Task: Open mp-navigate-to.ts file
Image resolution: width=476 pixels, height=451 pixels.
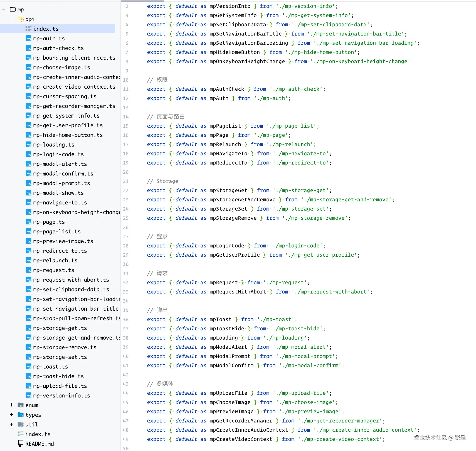Action: [x=60, y=202]
